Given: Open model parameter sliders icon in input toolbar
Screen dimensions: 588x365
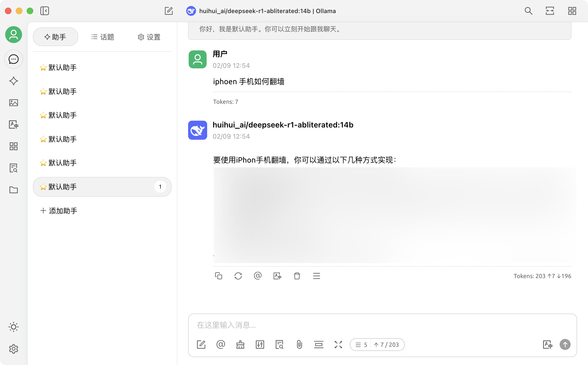Looking at the screenshot, I should tap(260, 345).
